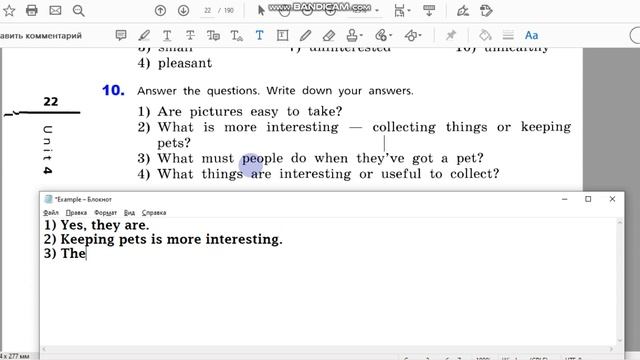Select the highlight text tool
Viewport: 640px width, 360px height.
tap(144, 36)
